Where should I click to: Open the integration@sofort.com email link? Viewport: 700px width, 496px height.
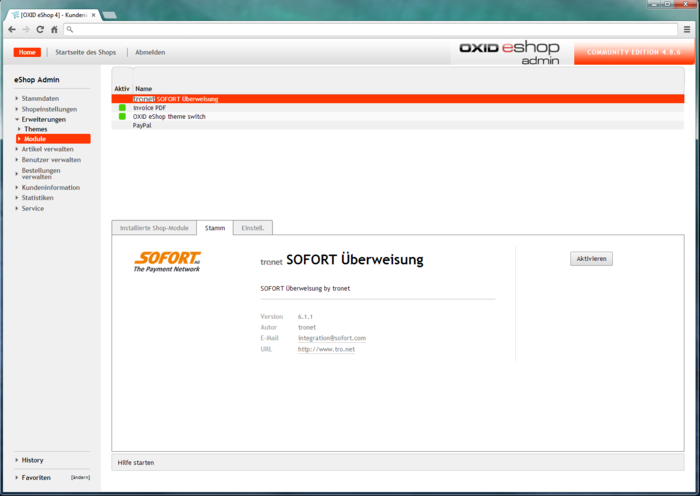pyautogui.click(x=332, y=338)
